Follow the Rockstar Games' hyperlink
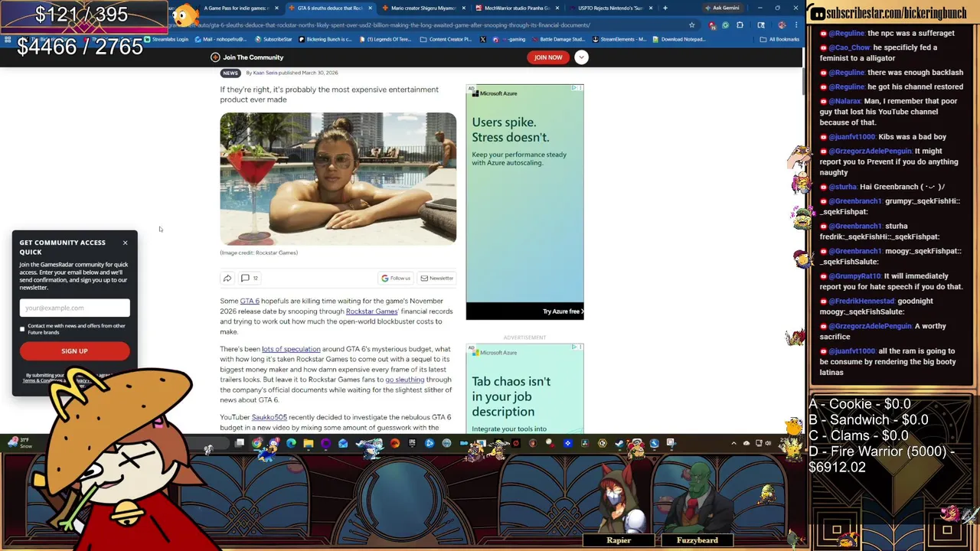The image size is (980, 551). pos(372,311)
